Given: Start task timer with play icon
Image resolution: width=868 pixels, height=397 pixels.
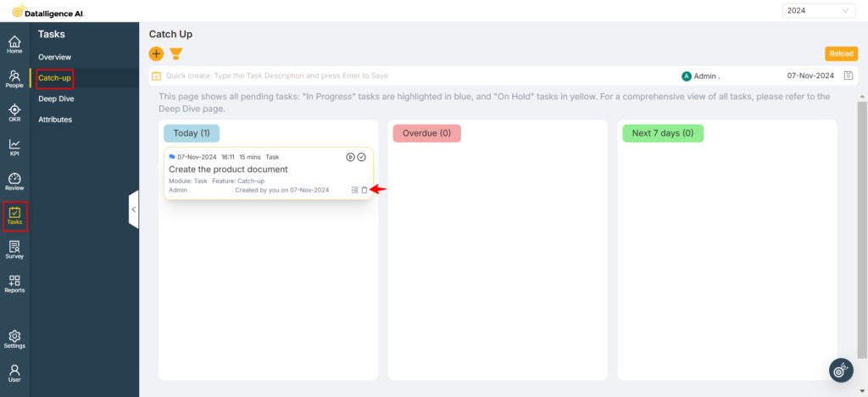Looking at the screenshot, I should click(x=350, y=157).
